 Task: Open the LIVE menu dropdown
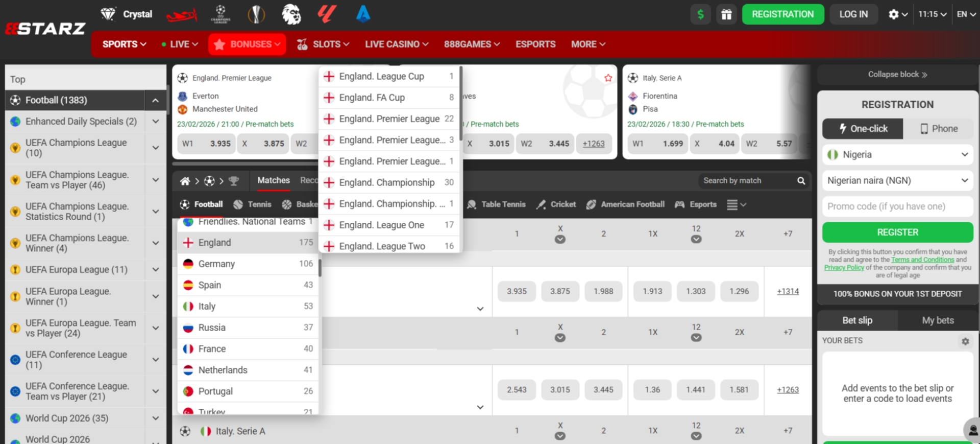pyautogui.click(x=179, y=44)
